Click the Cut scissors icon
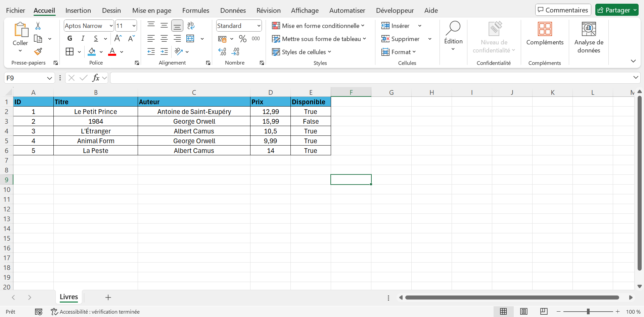This screenshot has height=317, width=644. point(38,26)
